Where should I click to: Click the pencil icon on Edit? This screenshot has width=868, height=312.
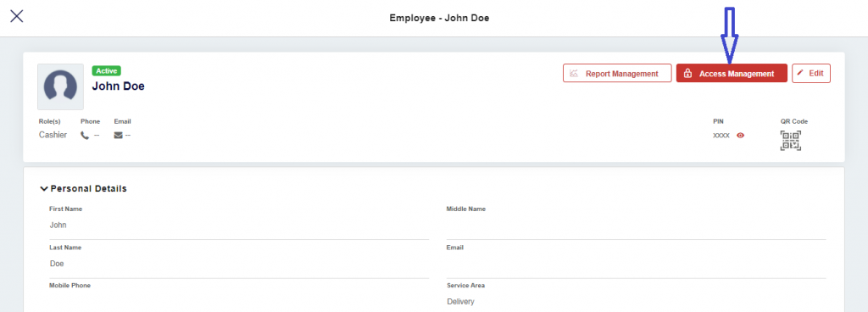point(800,73)
